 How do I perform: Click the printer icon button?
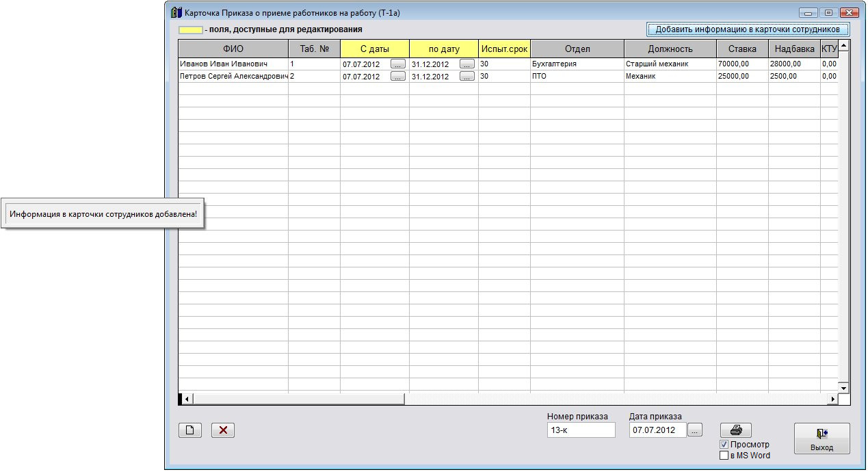click(x=735, y=430)
